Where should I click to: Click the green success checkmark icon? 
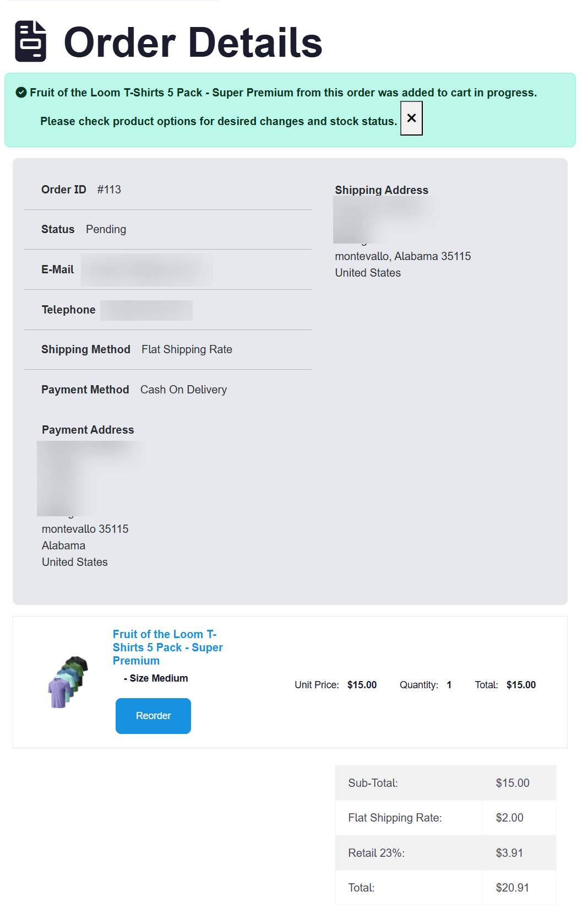pyautogui.click(x=21, y=93)
